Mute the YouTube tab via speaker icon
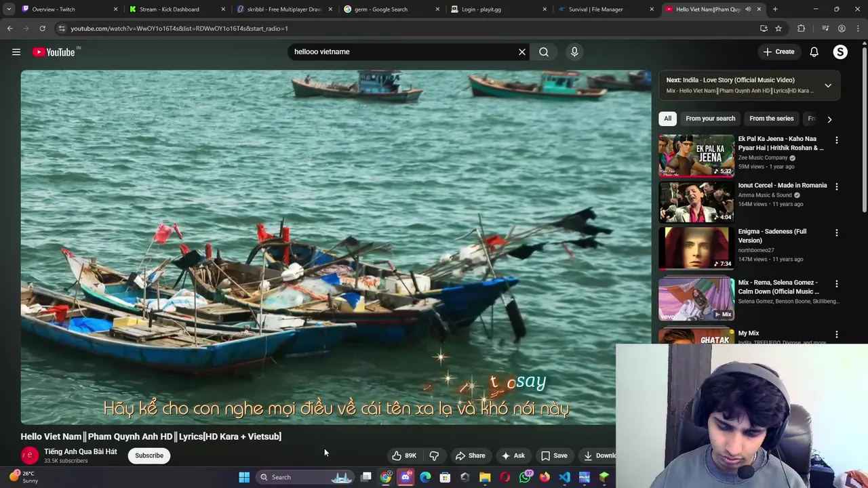Screen dimensions: 868x488 [x=748, y=9]
